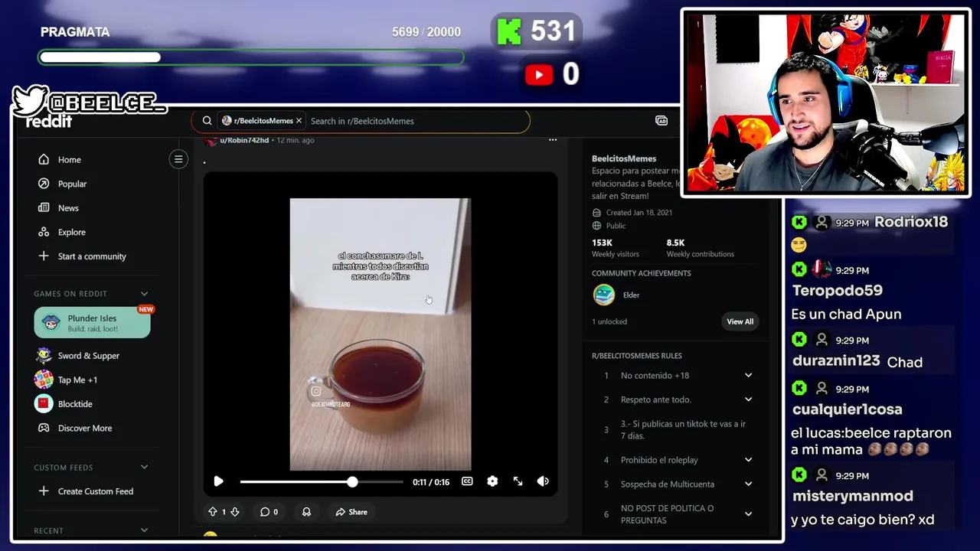This screenshot has height=551, width=980.
Task: Upvote the post
Action: point(213,512)
